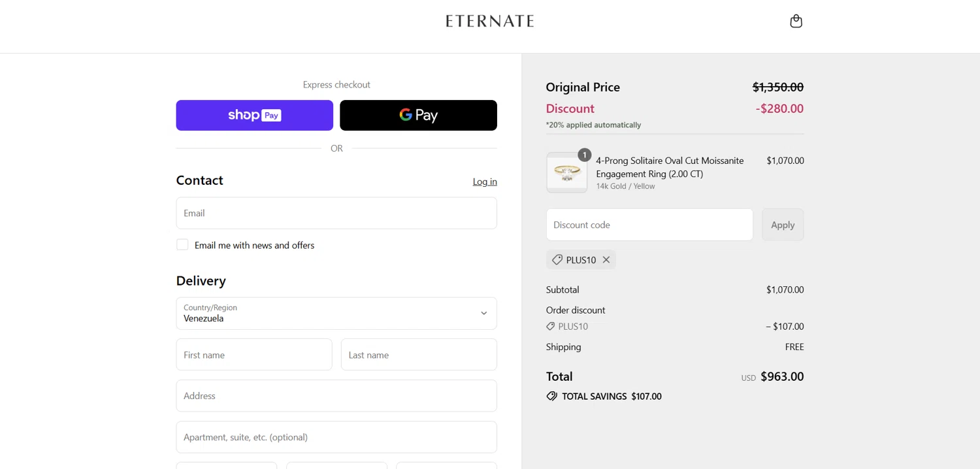Focus the Address input field
This screenshot has height=469, width=980.
[x=336, y=396]
